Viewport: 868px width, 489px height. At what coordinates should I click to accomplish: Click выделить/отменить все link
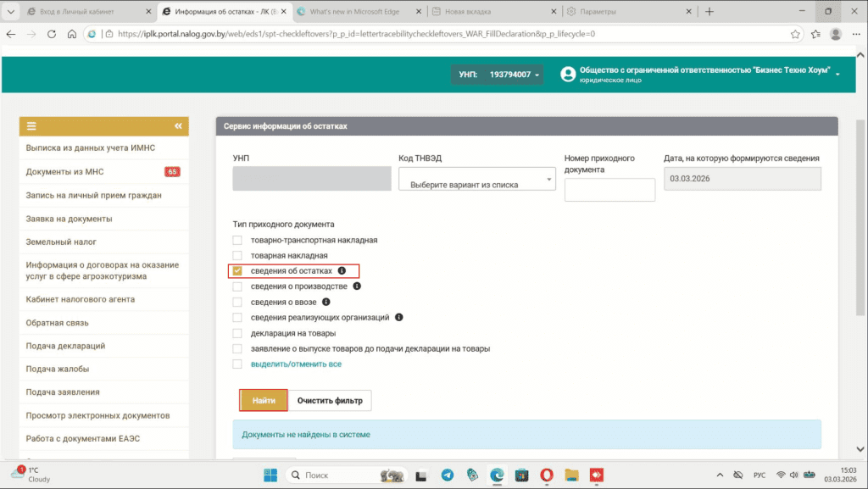tap(296, 364)
